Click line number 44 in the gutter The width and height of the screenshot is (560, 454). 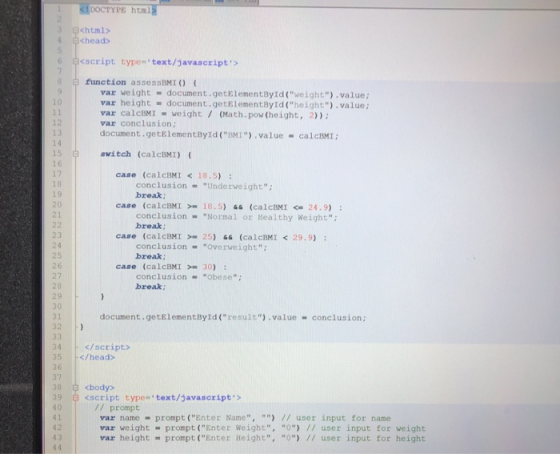click(57, 448)
